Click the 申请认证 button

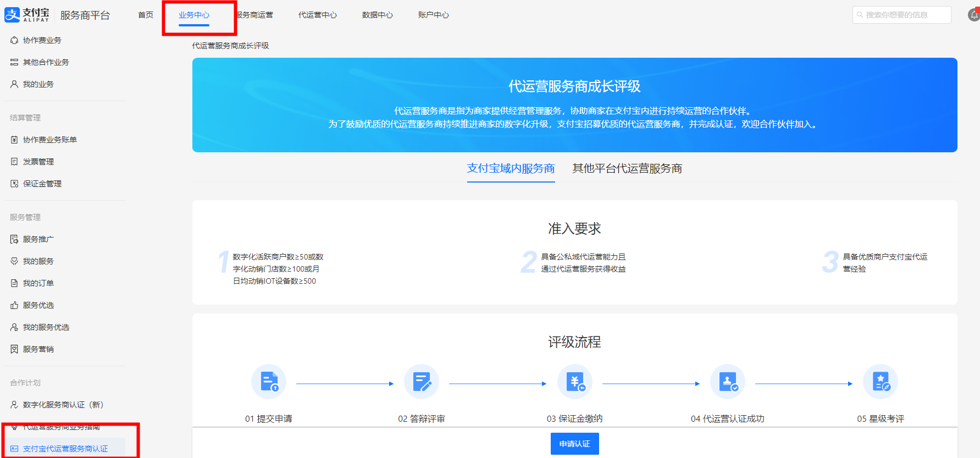pyautogui.click(x=575, y=444)
